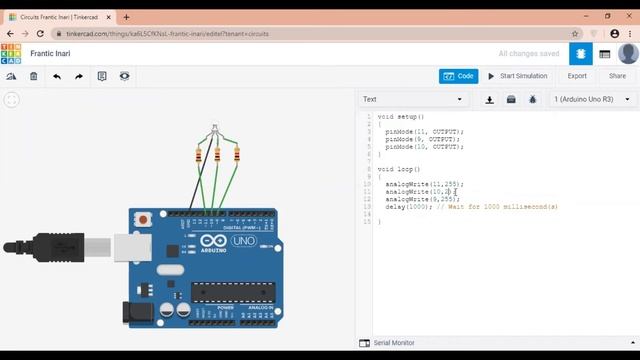
Task: Click the Arduino reset button on board
Action: (143, 220)
